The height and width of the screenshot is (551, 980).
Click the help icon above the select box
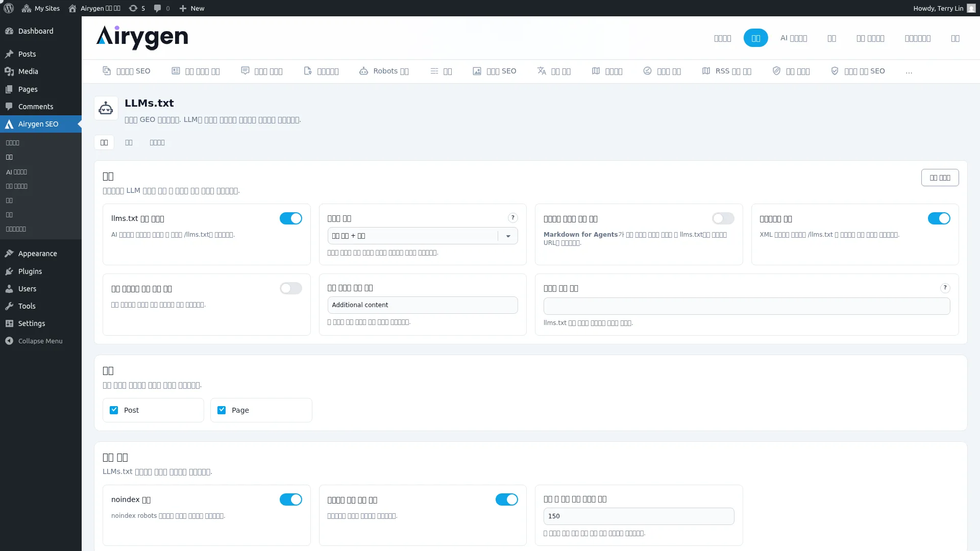(x=513, y=218)
